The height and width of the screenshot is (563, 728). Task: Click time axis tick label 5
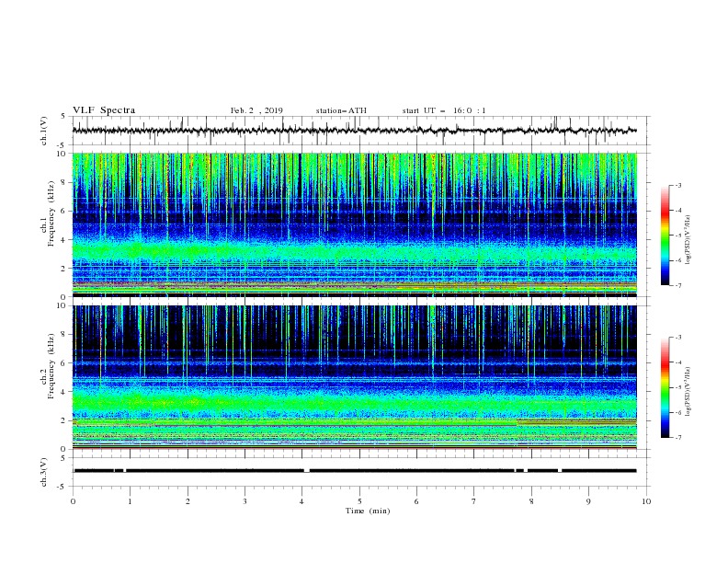(359, 501)
